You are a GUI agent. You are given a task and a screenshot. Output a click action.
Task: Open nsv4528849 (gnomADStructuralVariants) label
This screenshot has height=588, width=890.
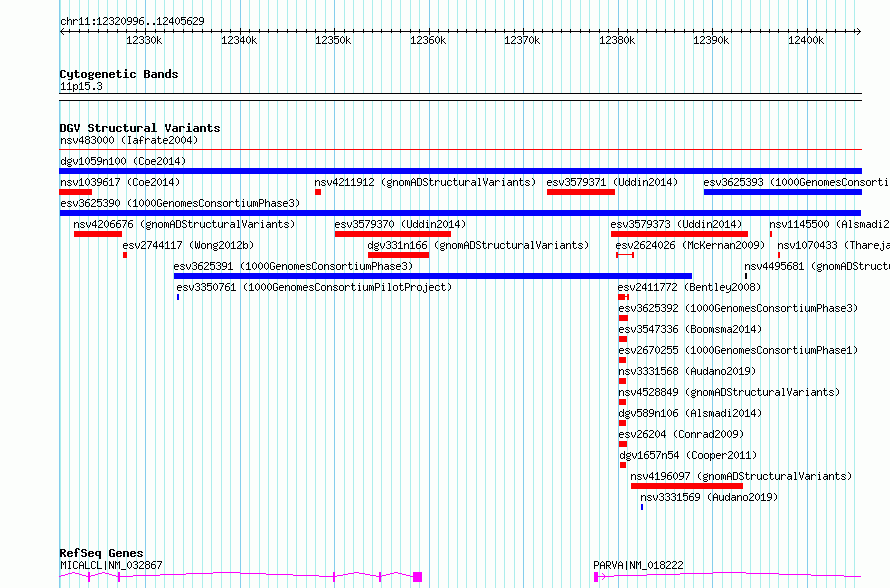[x=729, y=392]
